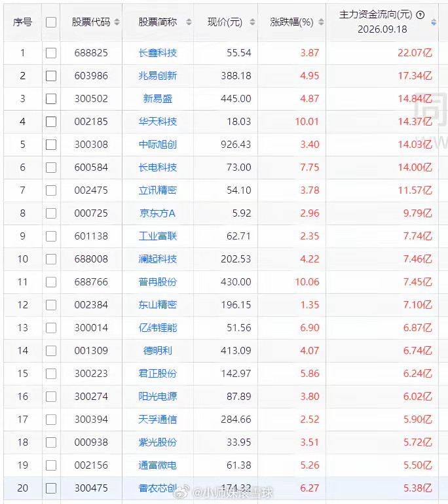This screenshot has height=504, width=448.
Task: Open stock link 新易盛
Action: 158,99
